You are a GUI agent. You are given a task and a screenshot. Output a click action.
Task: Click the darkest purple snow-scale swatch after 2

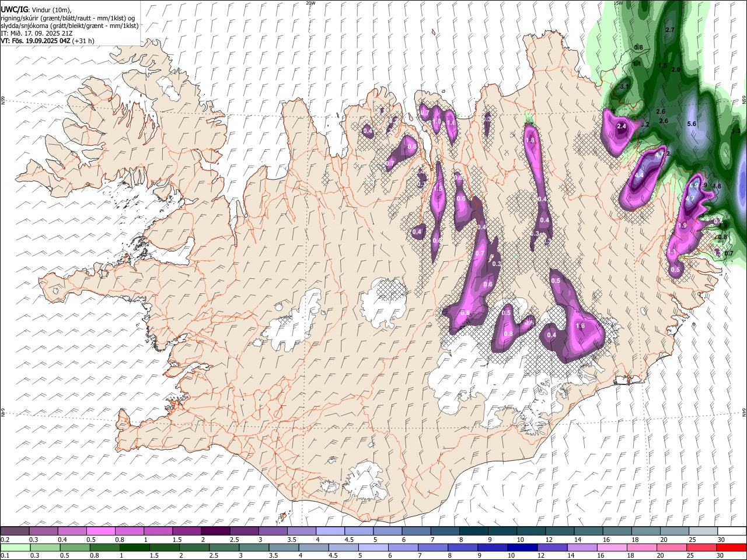[x=215, y=531]
